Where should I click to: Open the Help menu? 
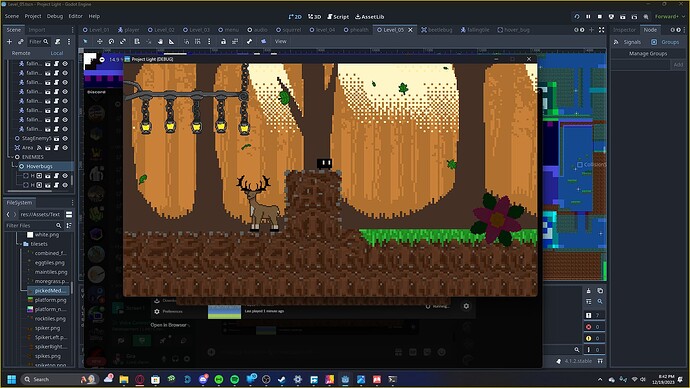click(x=94, y=16)
